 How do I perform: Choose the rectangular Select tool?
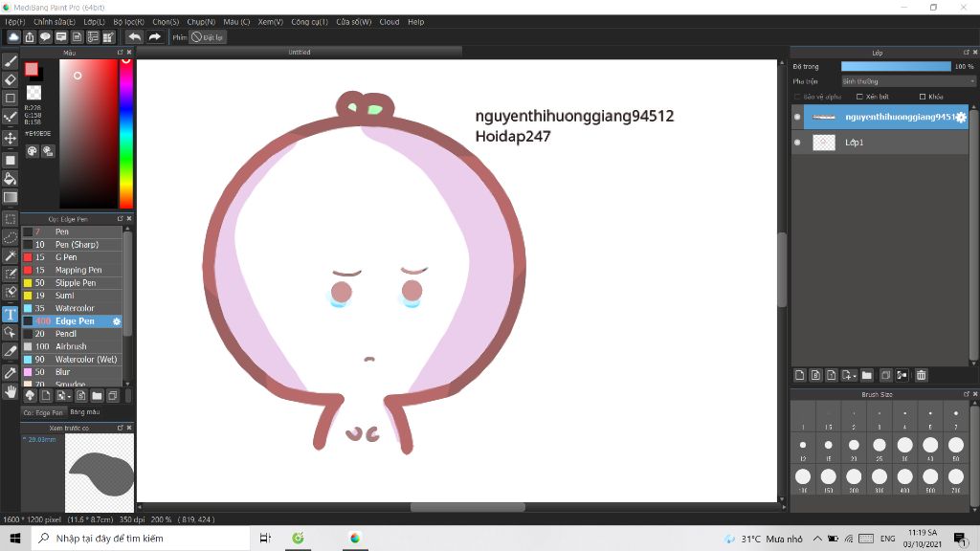click(10, 219)
